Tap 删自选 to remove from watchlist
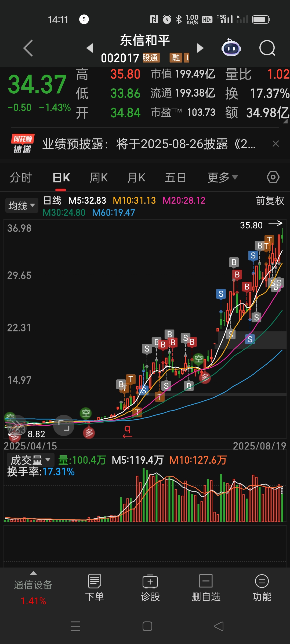The image size is (290, 644). click(206, 588)
